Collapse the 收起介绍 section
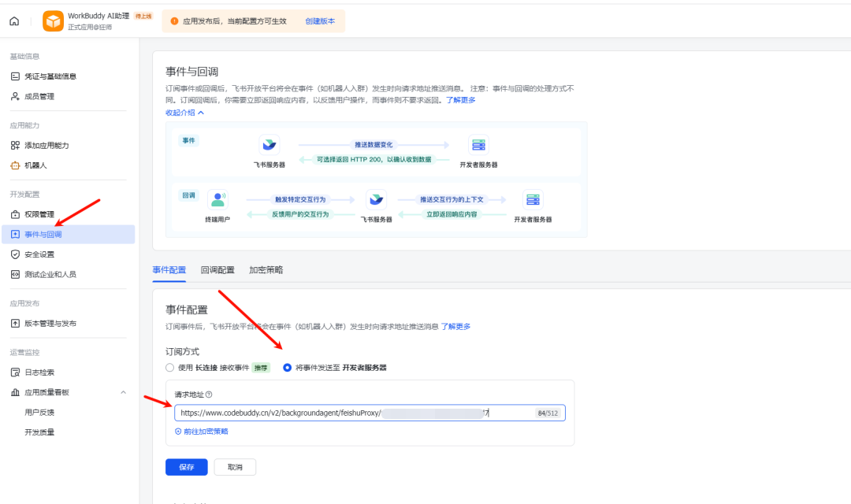 184,113
